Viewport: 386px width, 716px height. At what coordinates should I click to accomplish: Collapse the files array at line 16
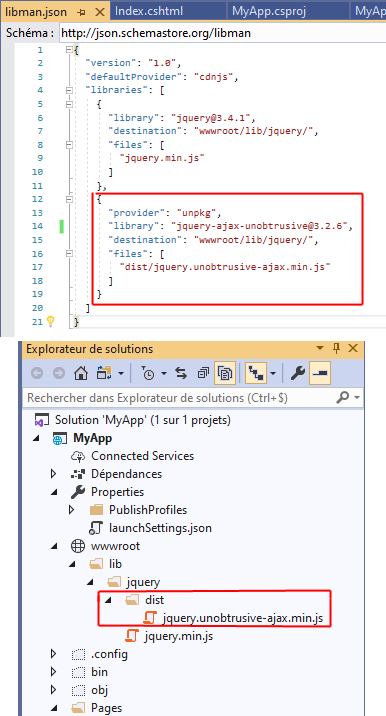click(x=69, y=253)
